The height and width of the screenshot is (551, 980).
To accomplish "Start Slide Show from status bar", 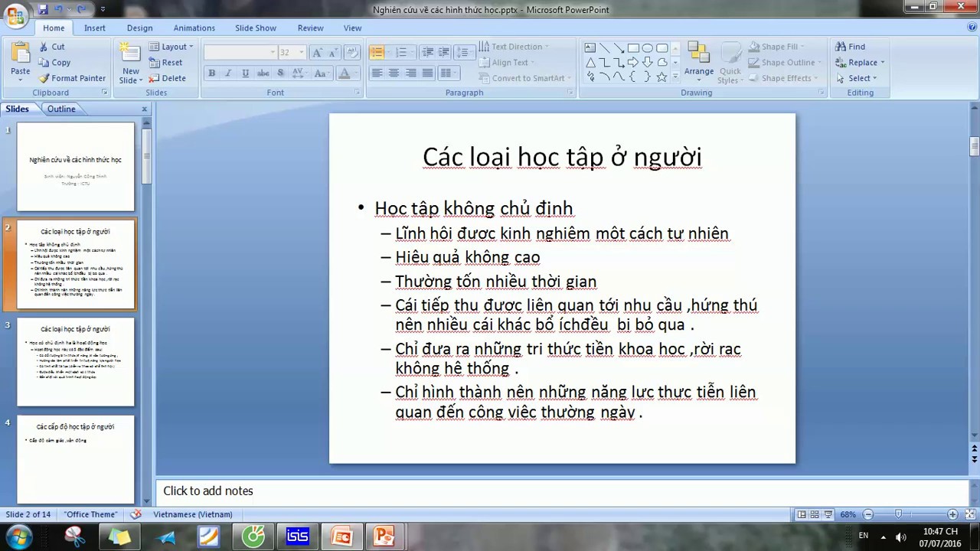I will pos(828,514).
